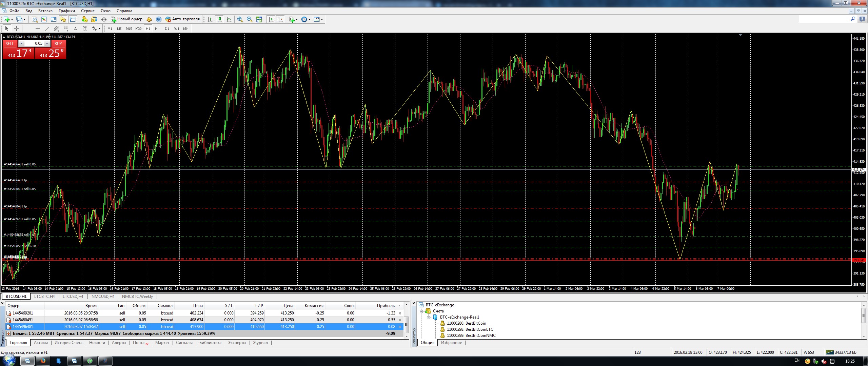Screen dimensions: 868x366
Task: Click the volume 0.05 input field
Action: tap(34, 43)
